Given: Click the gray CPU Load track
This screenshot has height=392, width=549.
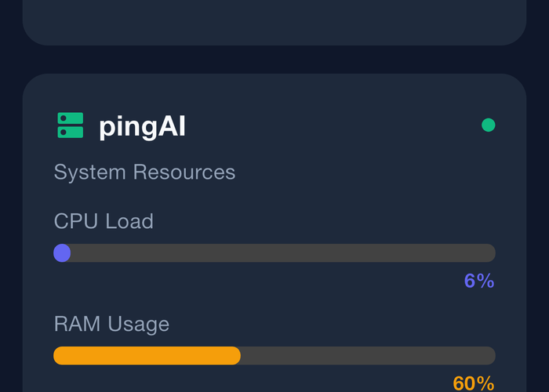Looking at the screenshot, I should (282, 252).
